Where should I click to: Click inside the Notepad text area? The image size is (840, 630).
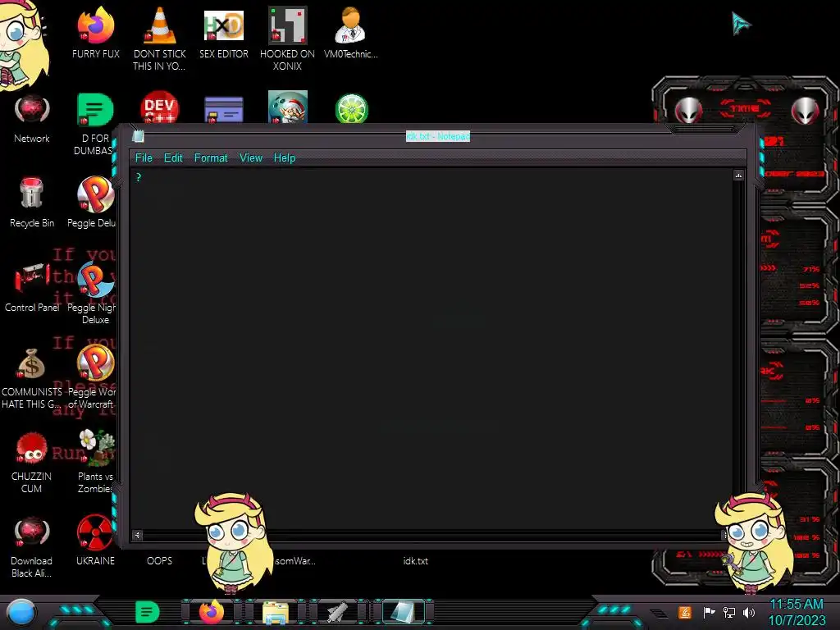pos(431,348)
